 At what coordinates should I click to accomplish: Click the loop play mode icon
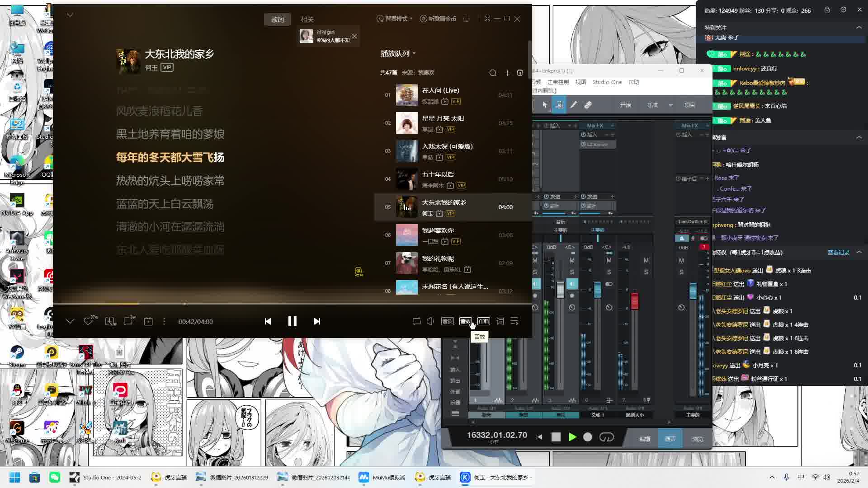416,321
